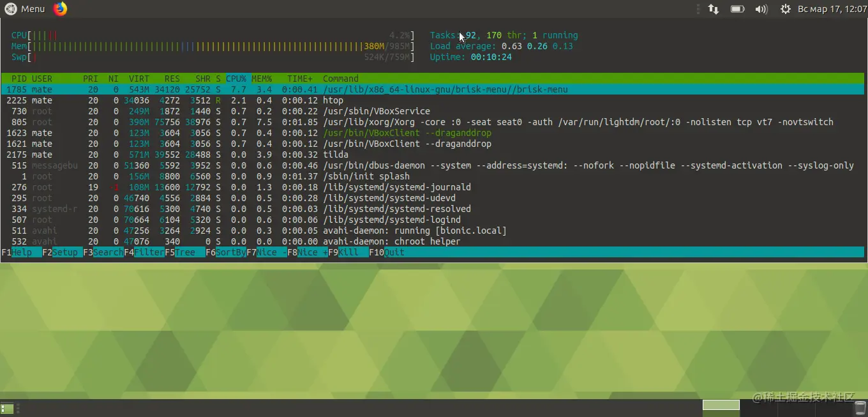Click F7 Nice minus in htop
The image size is (868, 417).
point(267,252)
